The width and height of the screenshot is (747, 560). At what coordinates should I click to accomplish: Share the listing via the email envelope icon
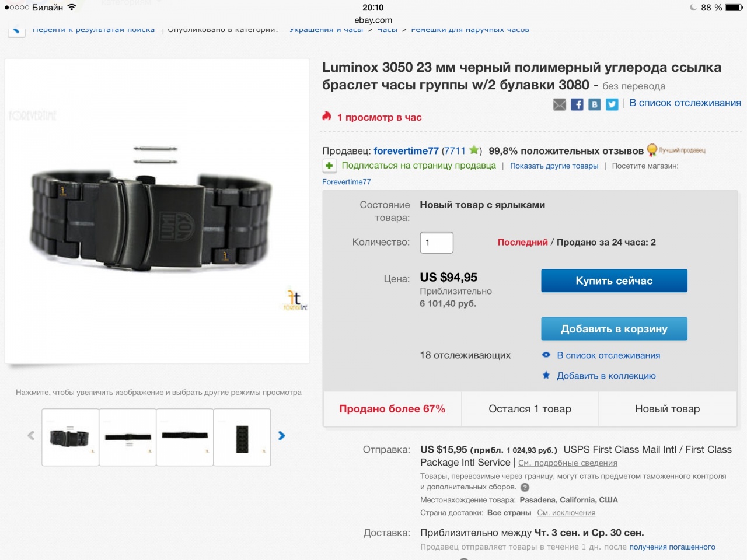point(559,104)
